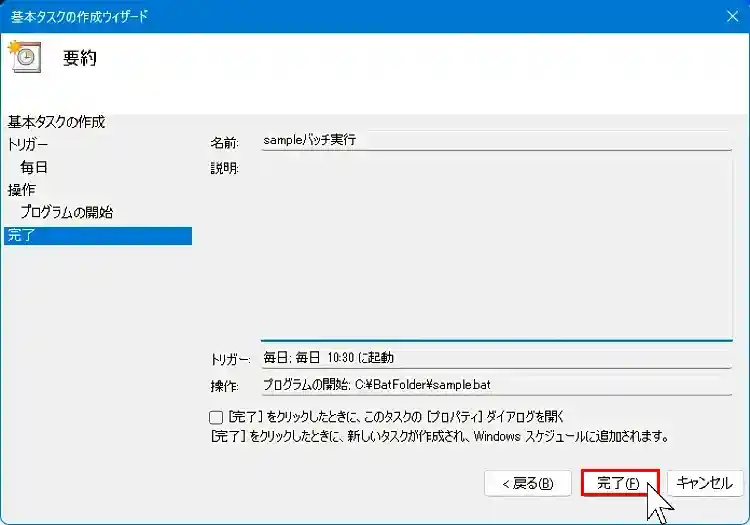This screenshot has height=525, width=750.
Task: Click the トリガー field showing 毎日 10:30
Action: [496, 358]
